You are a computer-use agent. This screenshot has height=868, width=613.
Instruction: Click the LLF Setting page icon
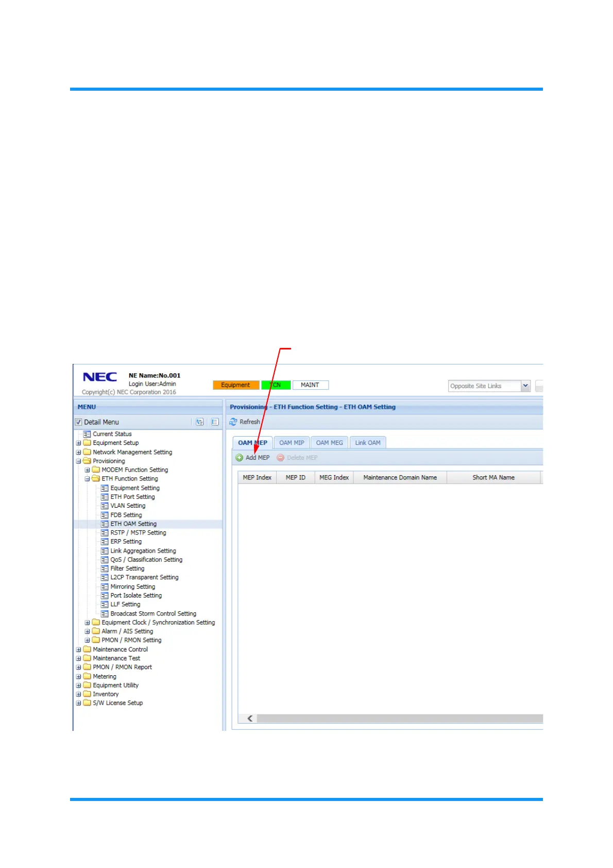[x=105, y=605]
